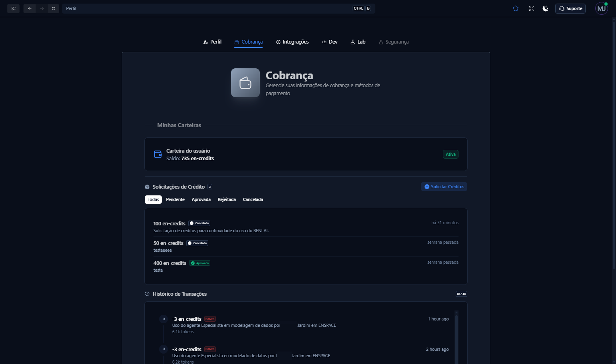
Task: Click the 10 / 48 transactions counter badge
Action: [461, 294]
